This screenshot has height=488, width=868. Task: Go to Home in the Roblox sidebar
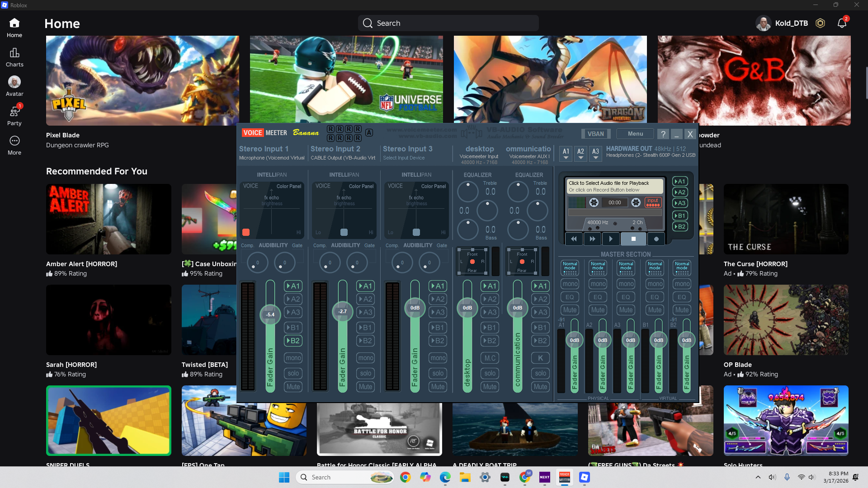(x=14, y=28)
